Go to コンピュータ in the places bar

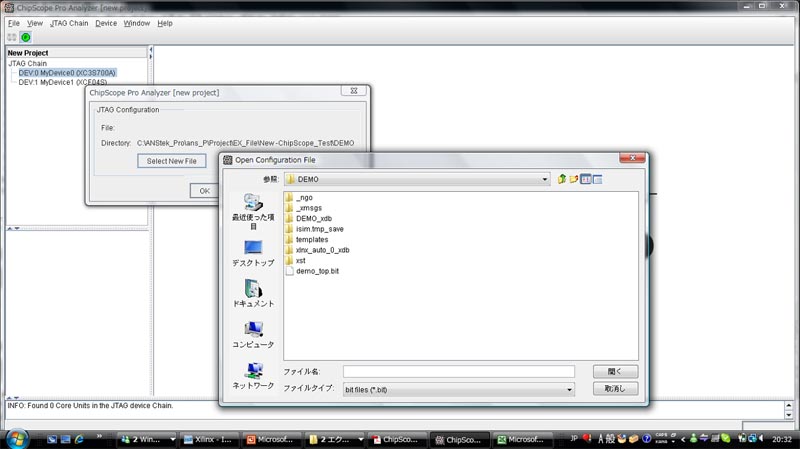click(253, 335)
